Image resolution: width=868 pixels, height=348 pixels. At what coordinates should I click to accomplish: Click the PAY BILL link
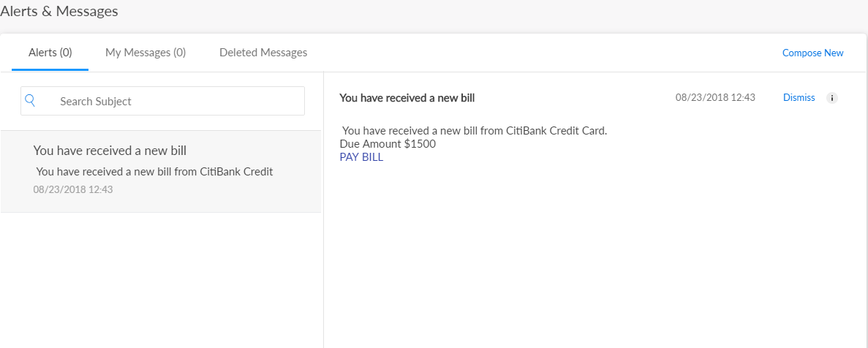point(361,157)
